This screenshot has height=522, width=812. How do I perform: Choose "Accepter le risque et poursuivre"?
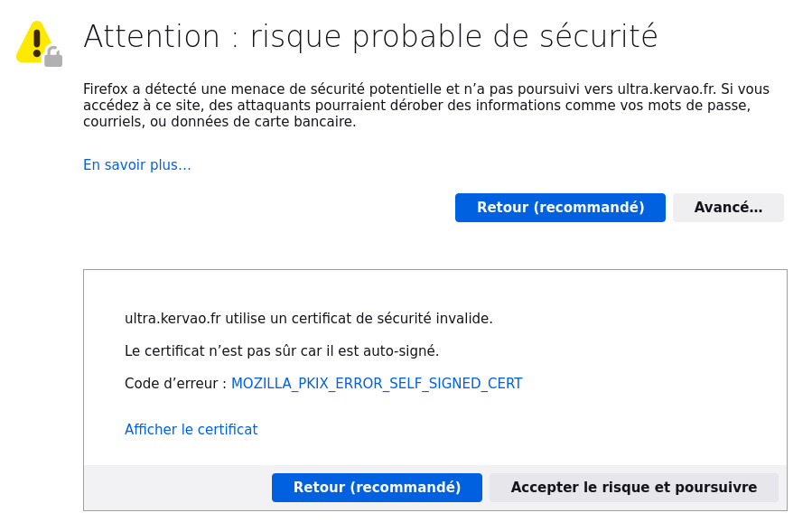point(633,488)
